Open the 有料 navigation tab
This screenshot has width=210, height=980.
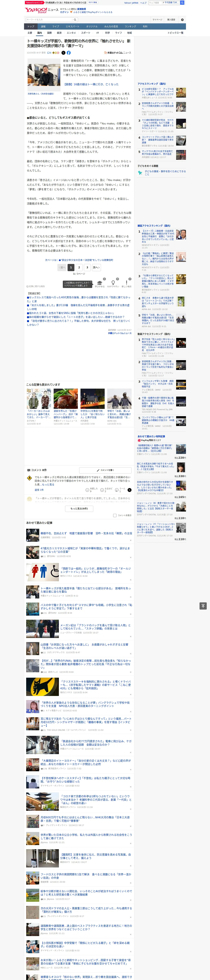coord(145,27)
